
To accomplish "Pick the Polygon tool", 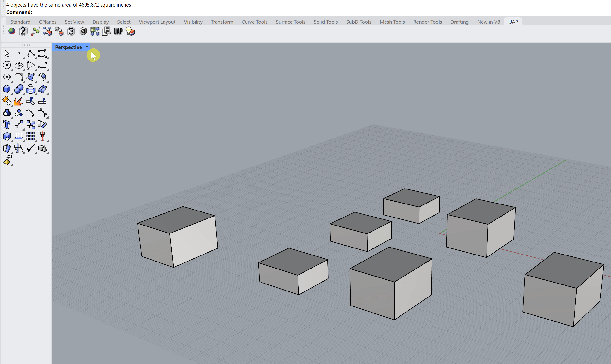I will (7, 77).
